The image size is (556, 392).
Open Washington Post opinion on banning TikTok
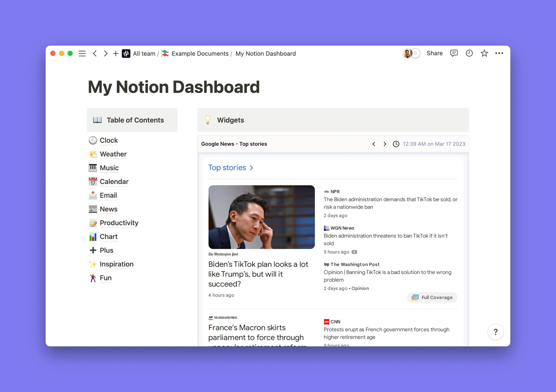pyautogui.click(x=387, y=276)
